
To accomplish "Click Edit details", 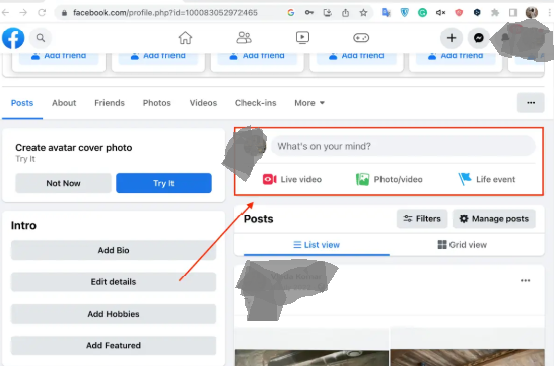I will [x=113, y=282].
